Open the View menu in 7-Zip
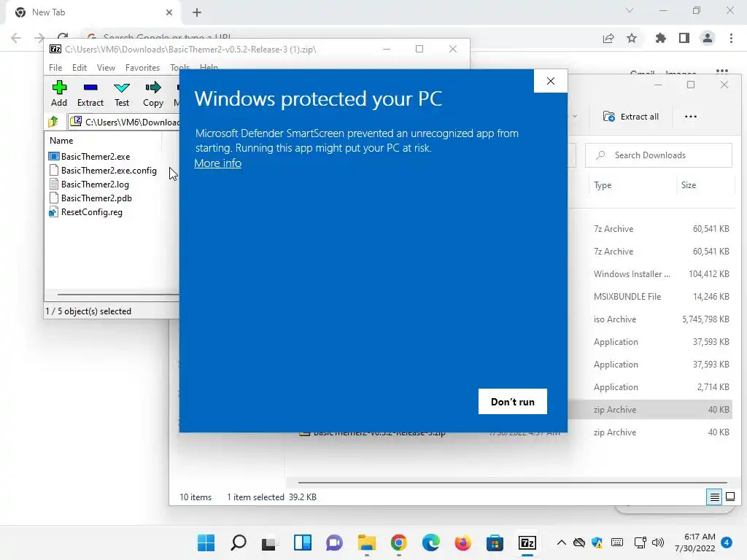 (x=106, y=68)
